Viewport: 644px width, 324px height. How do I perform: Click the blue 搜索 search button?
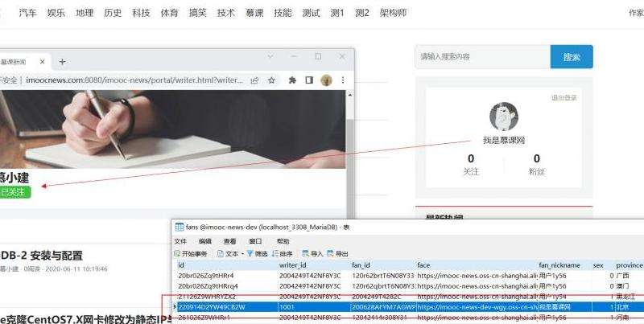click(572, 57)
